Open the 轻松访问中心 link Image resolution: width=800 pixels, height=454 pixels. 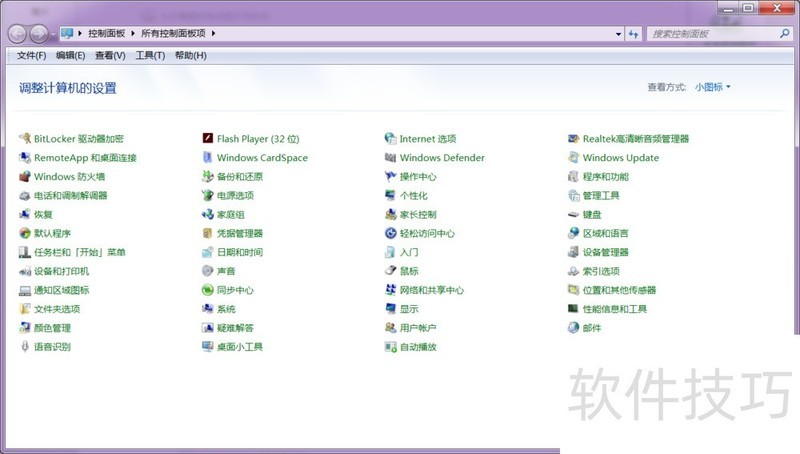point(427,233)
